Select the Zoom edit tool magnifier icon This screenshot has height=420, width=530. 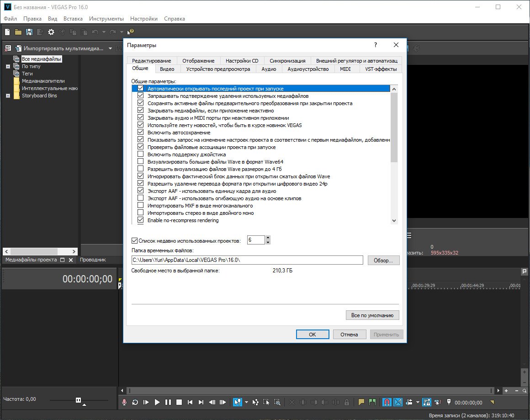tap(277, 402)
